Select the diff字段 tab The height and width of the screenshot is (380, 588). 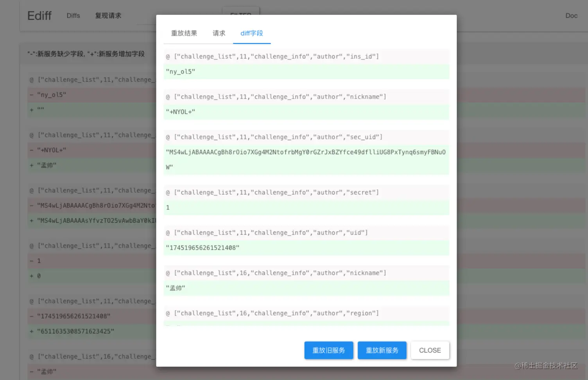click(252, 33)
